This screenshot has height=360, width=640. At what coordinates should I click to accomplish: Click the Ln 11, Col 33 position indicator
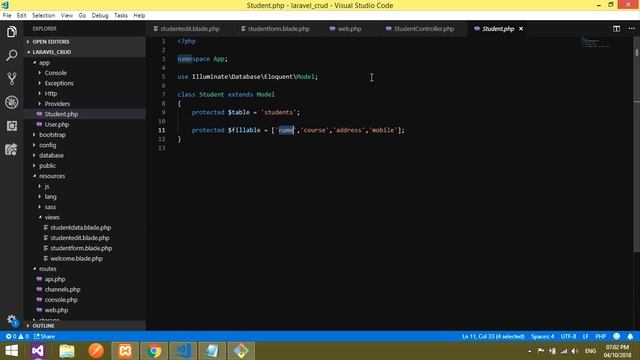pyautogui.click(x=493, y=336)
